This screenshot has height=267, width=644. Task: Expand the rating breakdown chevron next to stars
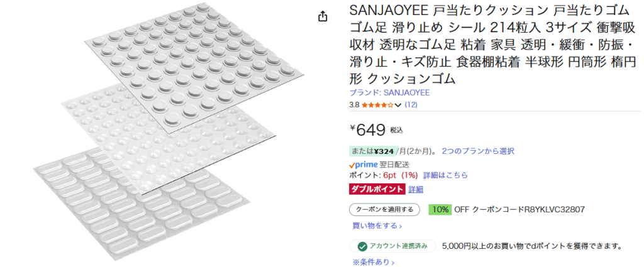pyautogui.click(x=398, y=105)
